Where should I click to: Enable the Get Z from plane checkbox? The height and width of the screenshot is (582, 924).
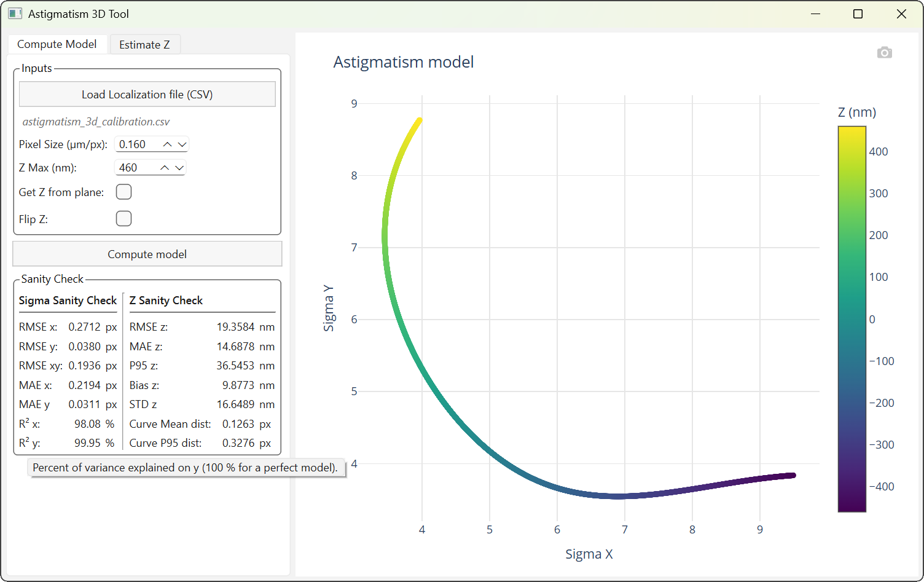click(123, 192)
